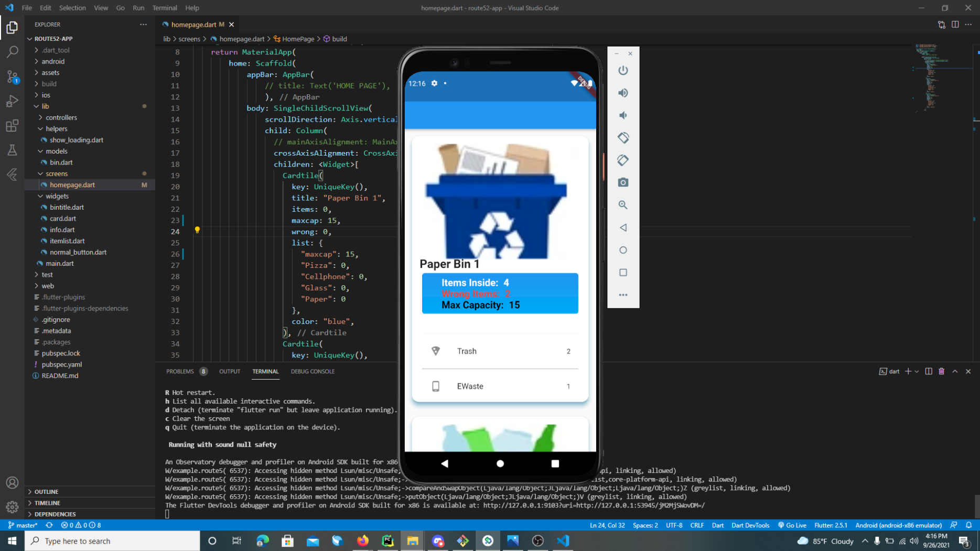
Task: Open the Selection menu
Action: pos(72,8)
